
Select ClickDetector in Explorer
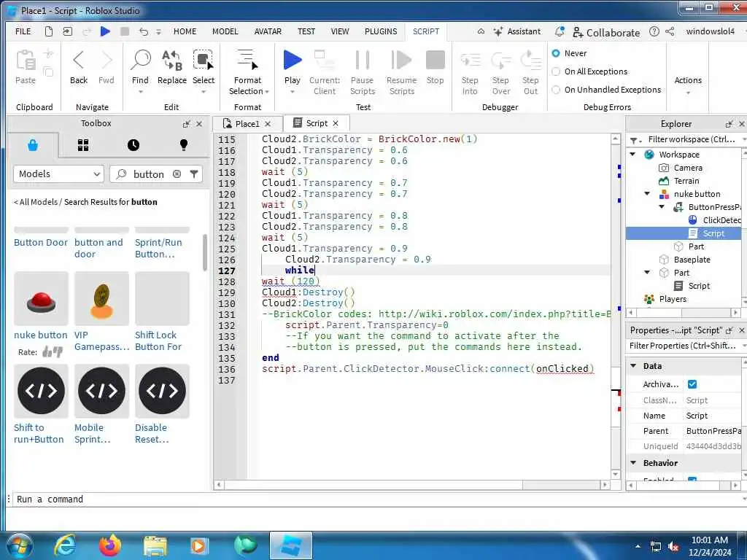point(715,220)
